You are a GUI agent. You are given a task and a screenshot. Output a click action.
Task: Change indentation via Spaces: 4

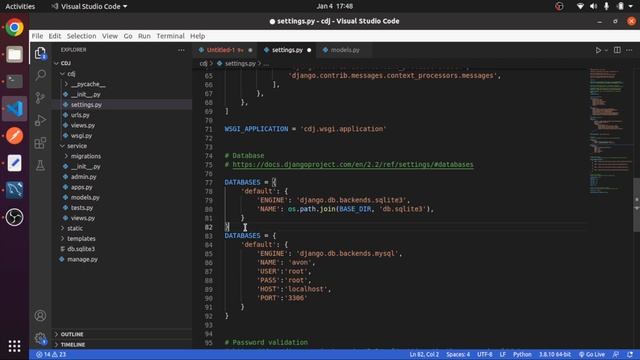458,354
